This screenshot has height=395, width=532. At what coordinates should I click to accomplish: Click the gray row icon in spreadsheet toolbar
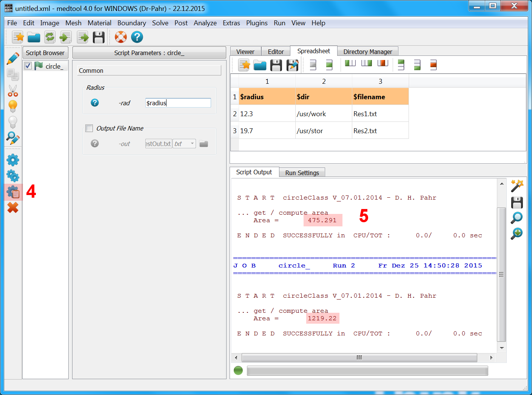pos(313,65)
